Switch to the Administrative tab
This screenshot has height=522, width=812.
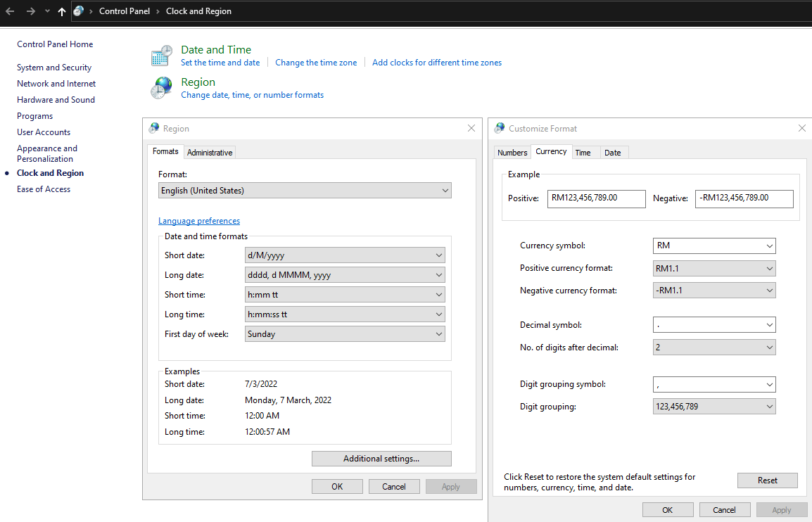point(209,152)
